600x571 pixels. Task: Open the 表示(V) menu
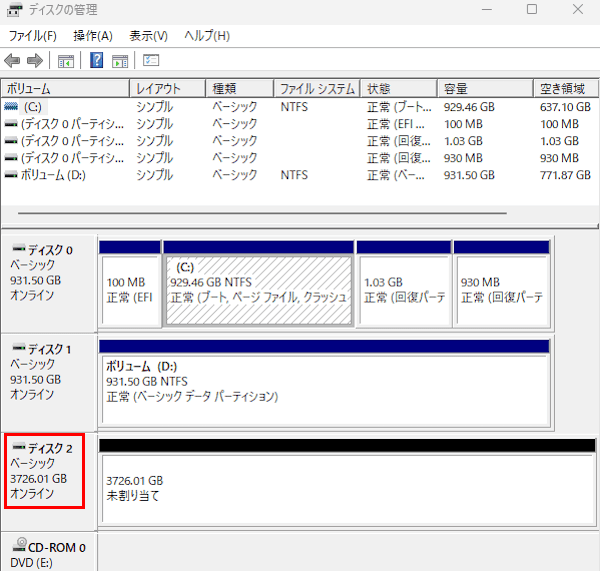coord(148,36)
